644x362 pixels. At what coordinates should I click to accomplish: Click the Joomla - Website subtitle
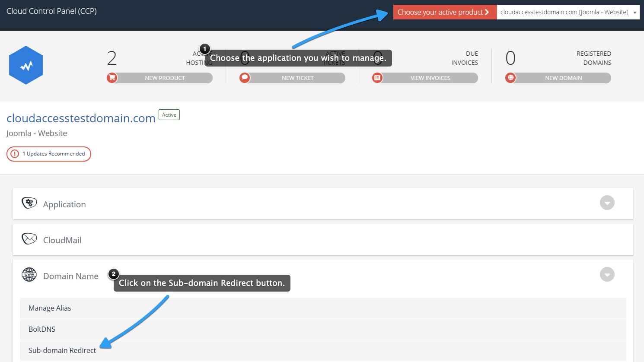37,133
